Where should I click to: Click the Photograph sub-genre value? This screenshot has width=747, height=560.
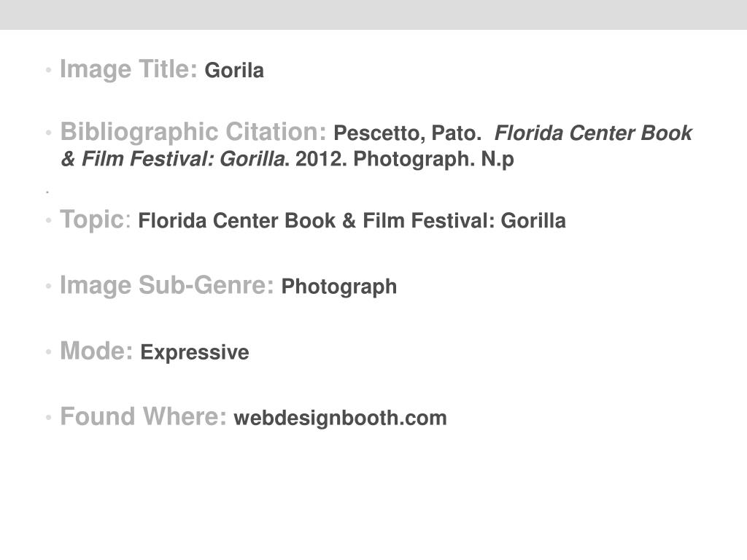(x=339, y=287)
